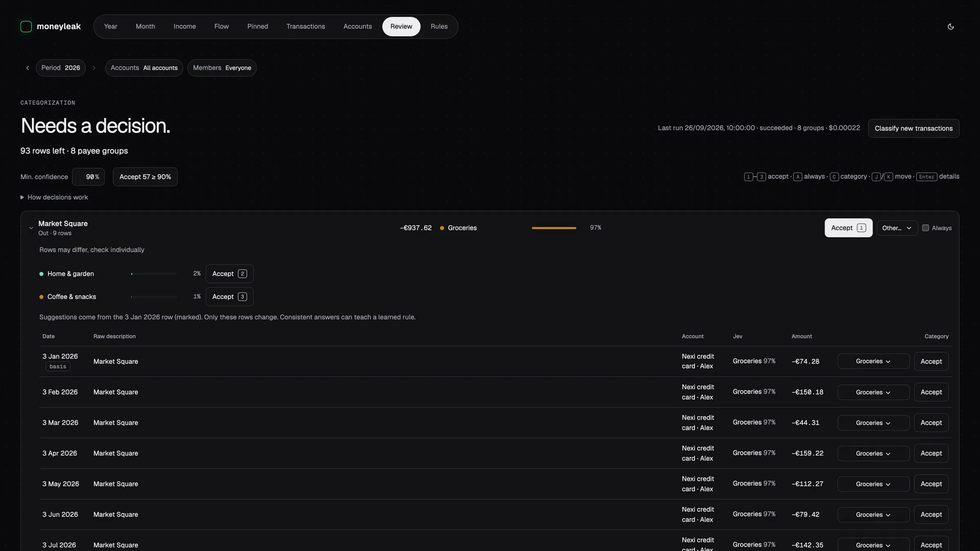
Task: Click the -€44.31 amount cell
Action: click(x=806, y=423)
